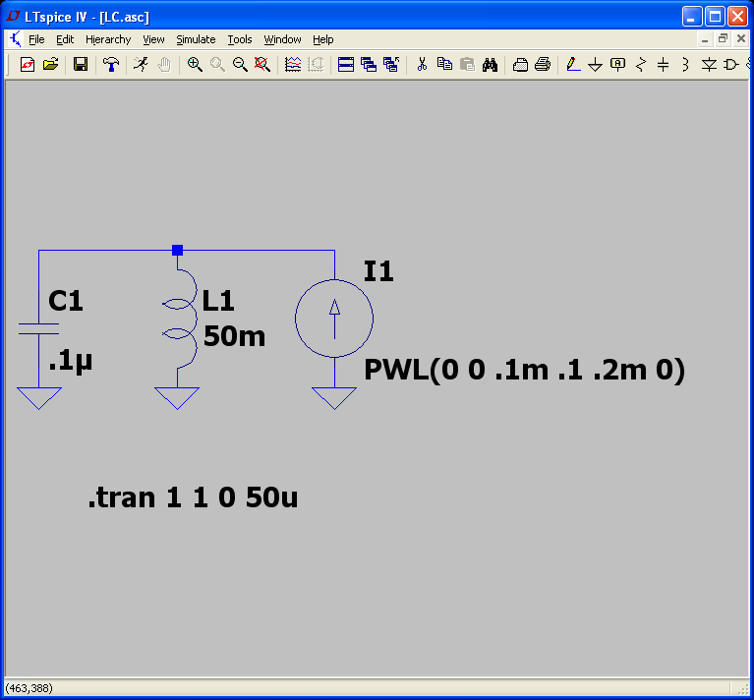754x700 pixels.
Task: Click the PWL value text of I1
Action: (x=524, y=371)
